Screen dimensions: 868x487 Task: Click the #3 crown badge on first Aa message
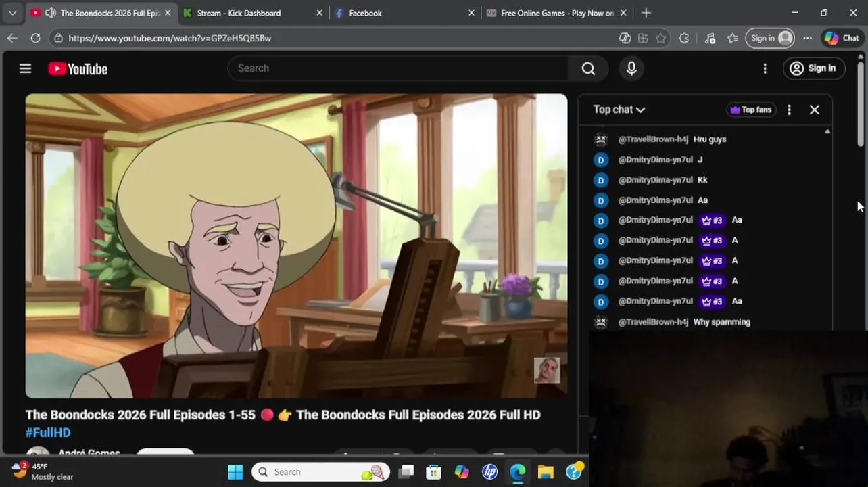pos(712,221)
